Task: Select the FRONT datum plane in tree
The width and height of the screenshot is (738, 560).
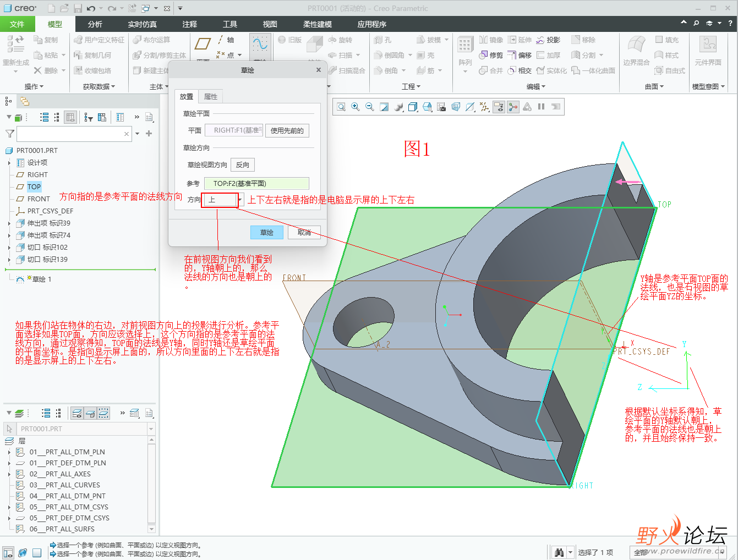Action: coord(39,199)
